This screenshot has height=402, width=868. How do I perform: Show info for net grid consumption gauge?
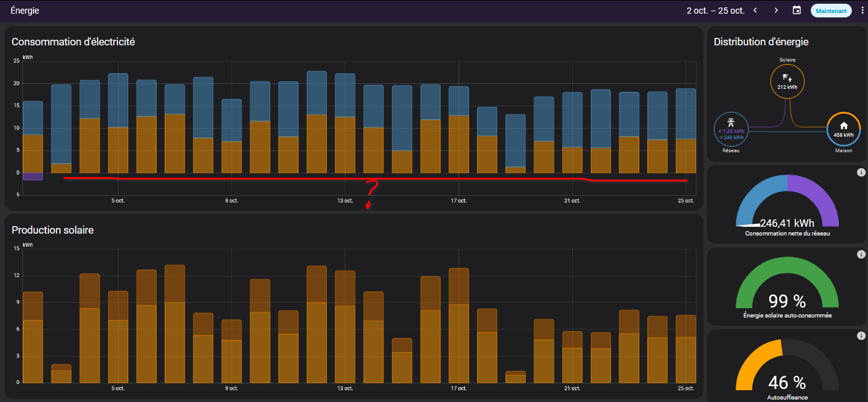click(x=861, y=172)
